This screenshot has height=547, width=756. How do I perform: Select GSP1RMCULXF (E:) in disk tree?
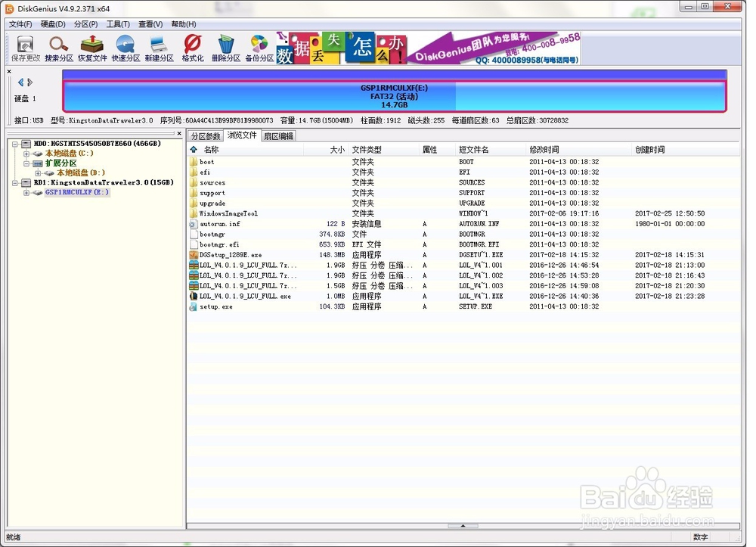[x=77, y=192]
